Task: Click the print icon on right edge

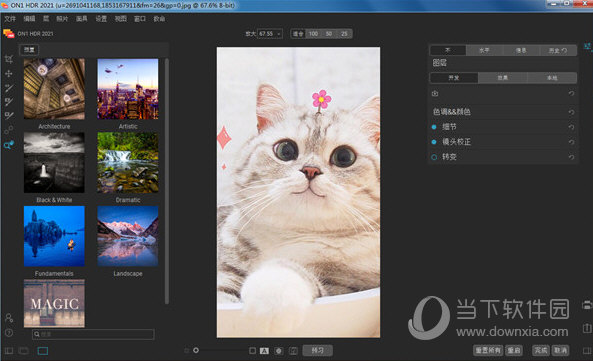Action: (587, 305)
